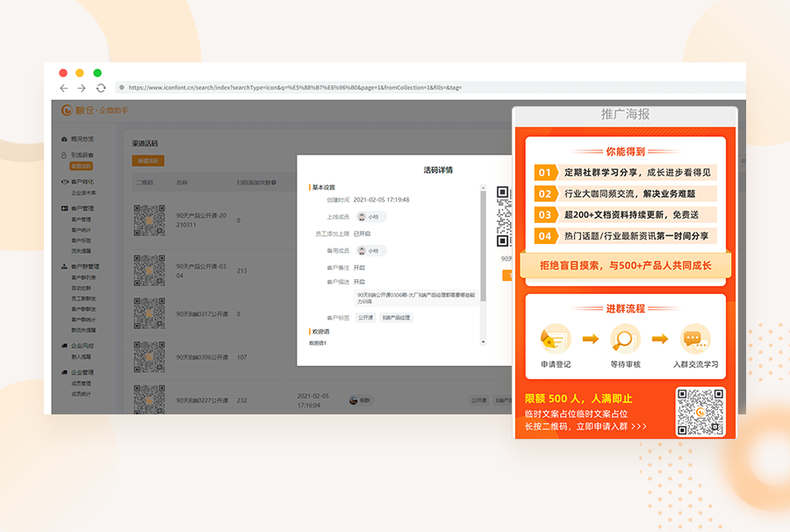This screenshot has height=532, width=790.
Task: Collapse the 引流获客 sidebar section
Action: 83,155
